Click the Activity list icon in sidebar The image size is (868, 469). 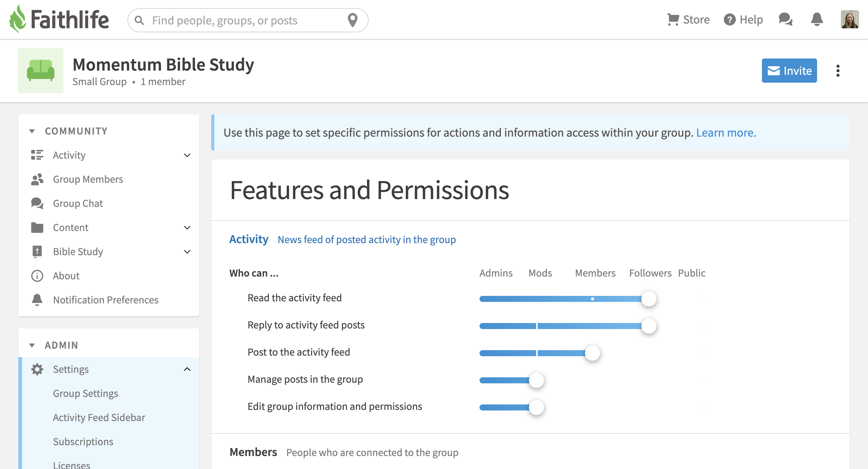point(37,155)
